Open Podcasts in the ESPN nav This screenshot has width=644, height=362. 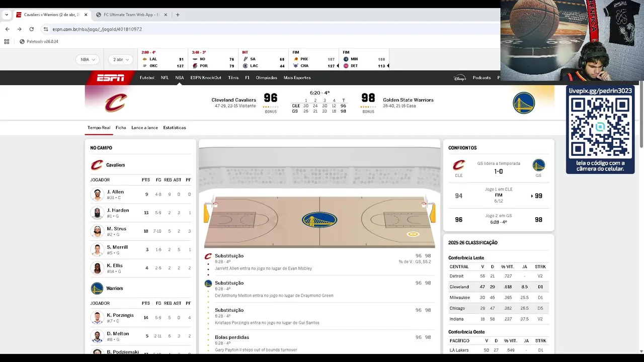click(481, 78)
